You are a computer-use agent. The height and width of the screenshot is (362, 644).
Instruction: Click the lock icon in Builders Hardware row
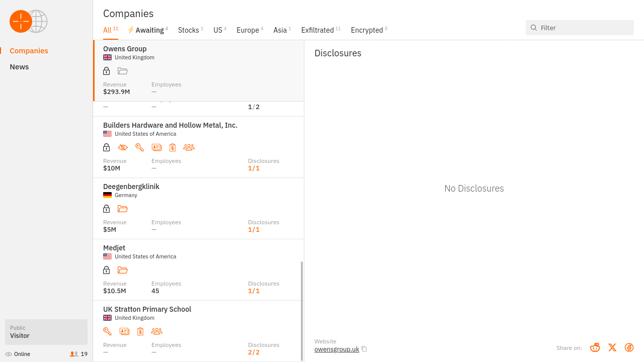107,147
